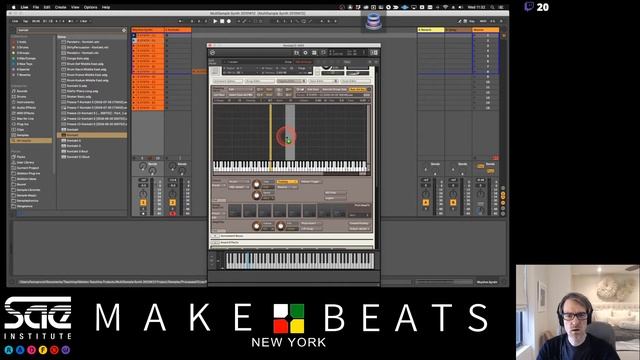The width and height of the screenshot is (640, 360).
Task: Click the mapping editor vertical scrollbar
Action: [x=369, y=132]
